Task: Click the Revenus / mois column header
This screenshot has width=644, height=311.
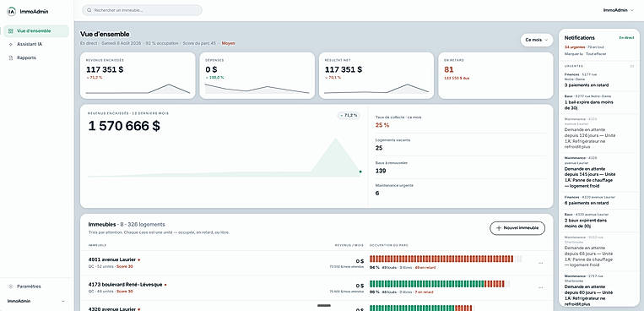Action: point(349,245)
